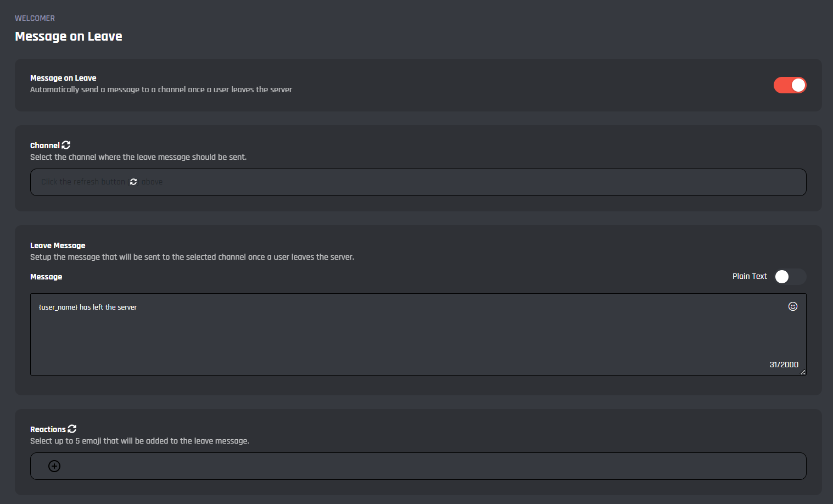The width and height of the screenshot is (833, 504).
Task: Toggle the Plain Text switch
Action: (790, 277)
